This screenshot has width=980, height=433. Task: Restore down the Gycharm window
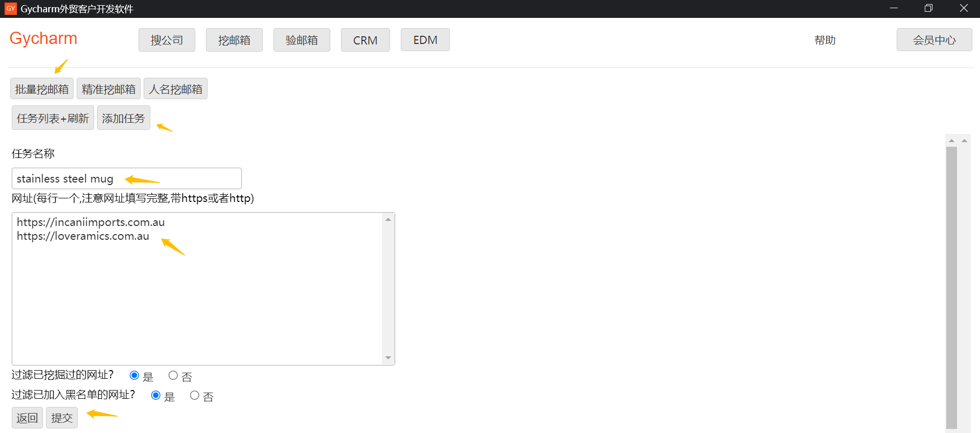pos(928,8)
